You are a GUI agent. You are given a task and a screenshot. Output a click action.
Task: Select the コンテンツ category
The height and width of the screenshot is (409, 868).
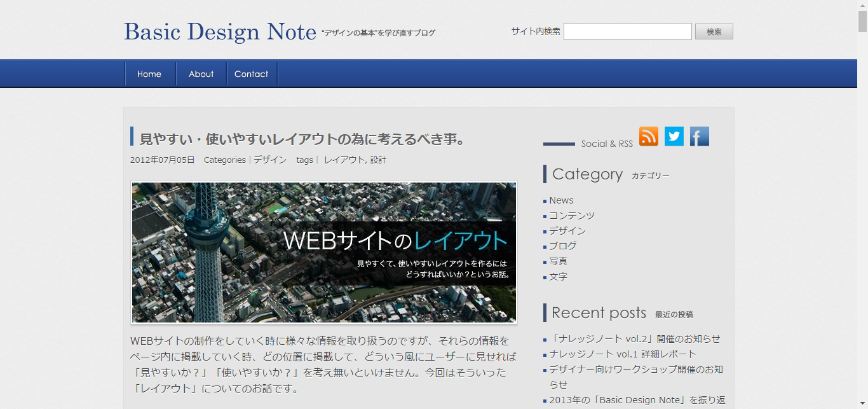tap(572, 216)
